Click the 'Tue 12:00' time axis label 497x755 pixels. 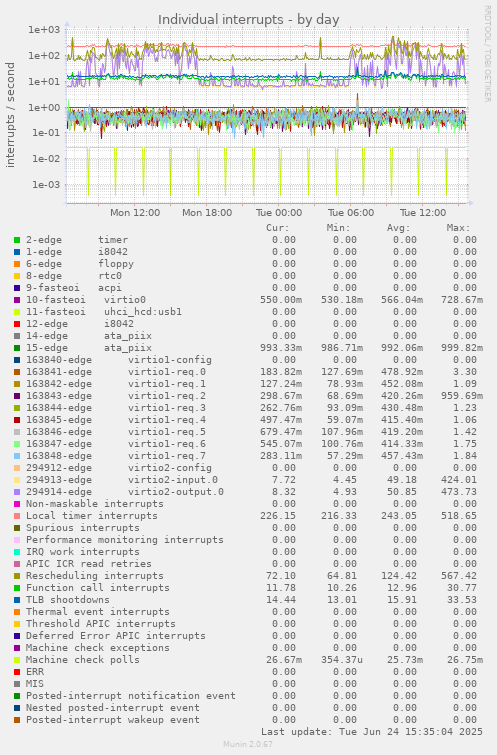point(423,212)
